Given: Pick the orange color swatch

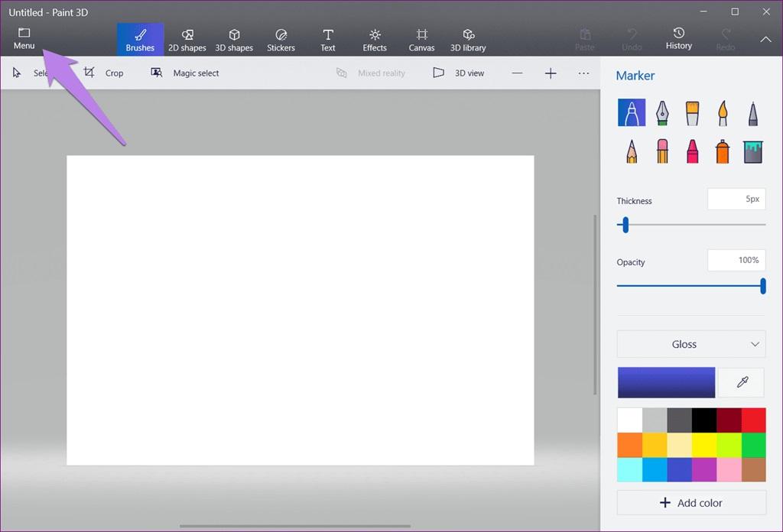Looking at the screenshot, I should [x=630, y=444].
